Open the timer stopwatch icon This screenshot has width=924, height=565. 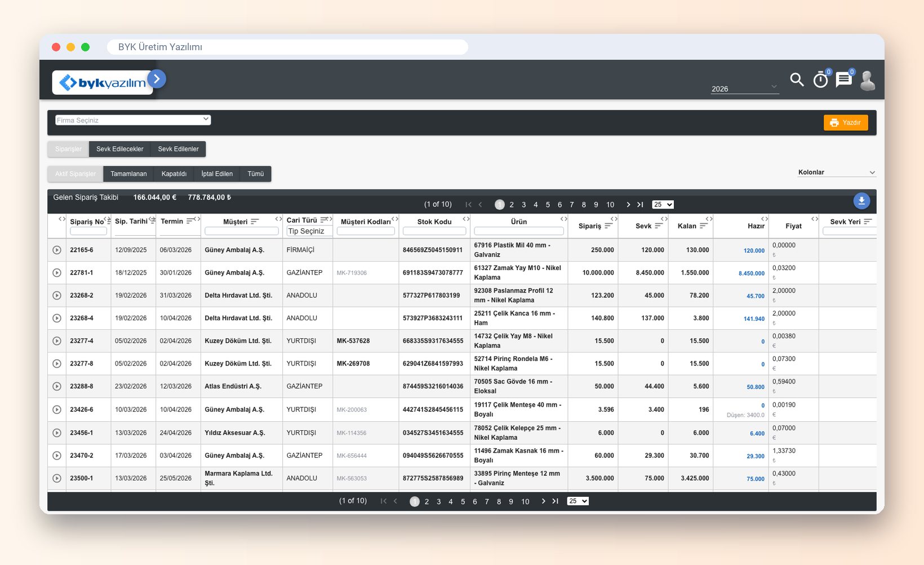click(x=820, y=80)
